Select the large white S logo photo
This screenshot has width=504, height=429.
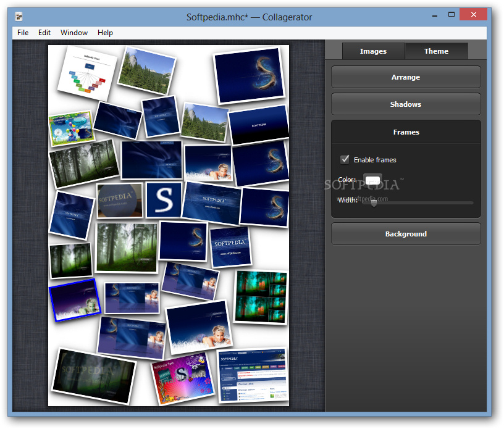[x=164, y=200]
